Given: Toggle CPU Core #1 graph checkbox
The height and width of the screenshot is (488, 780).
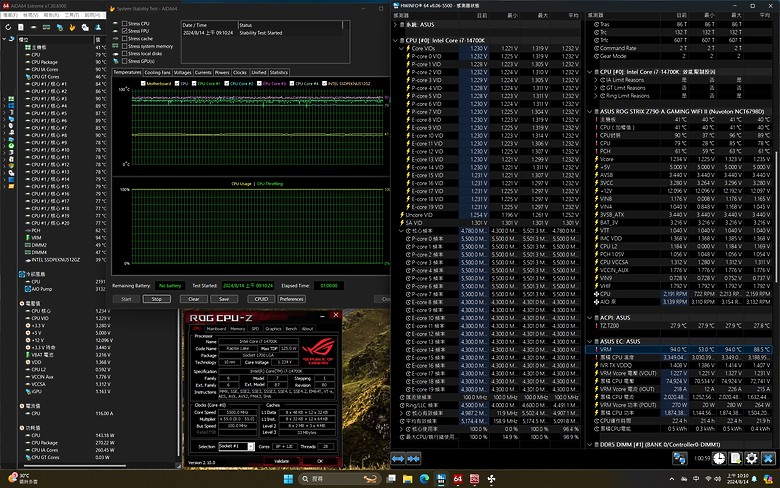Looking at the screenshot, I should coord(194,84).
